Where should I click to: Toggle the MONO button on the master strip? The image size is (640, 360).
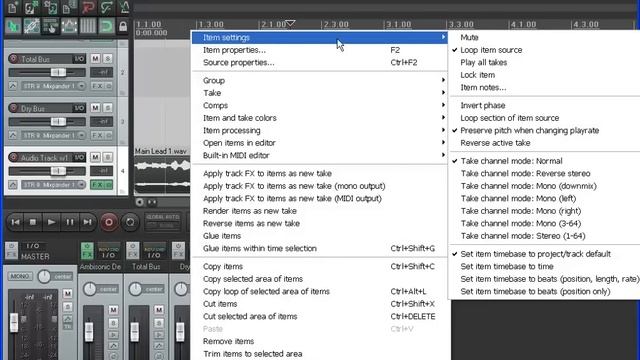pyautogui.click(x=20, y=276)
